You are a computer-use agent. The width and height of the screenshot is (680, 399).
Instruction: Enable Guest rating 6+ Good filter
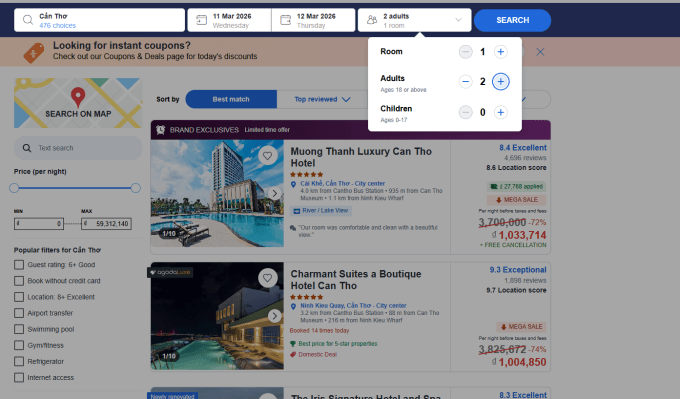(x=19, y=265)
